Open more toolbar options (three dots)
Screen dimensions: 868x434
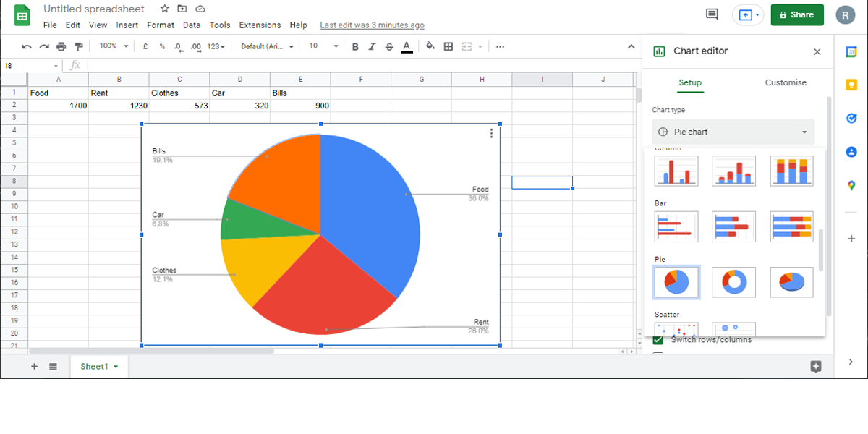tap(500, 46)
